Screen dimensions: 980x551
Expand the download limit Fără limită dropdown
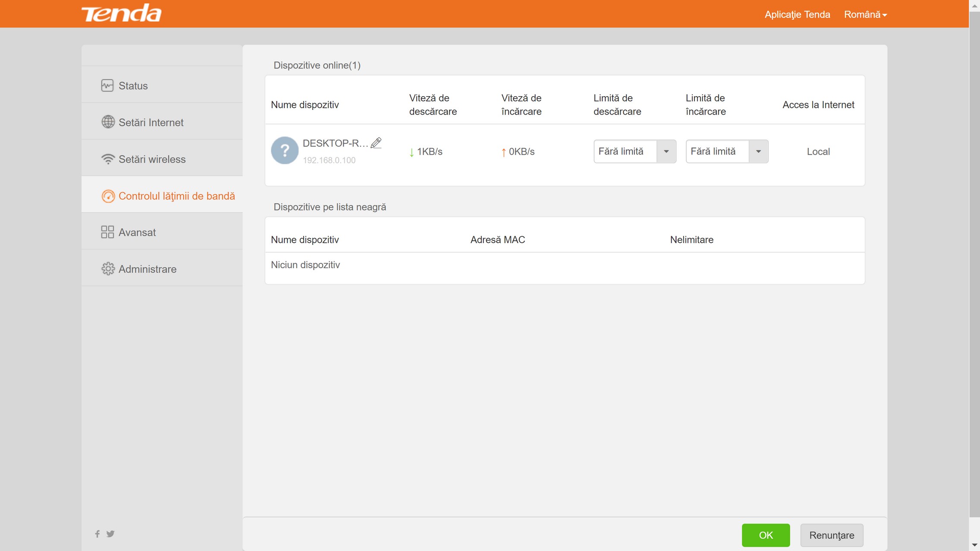666,151
